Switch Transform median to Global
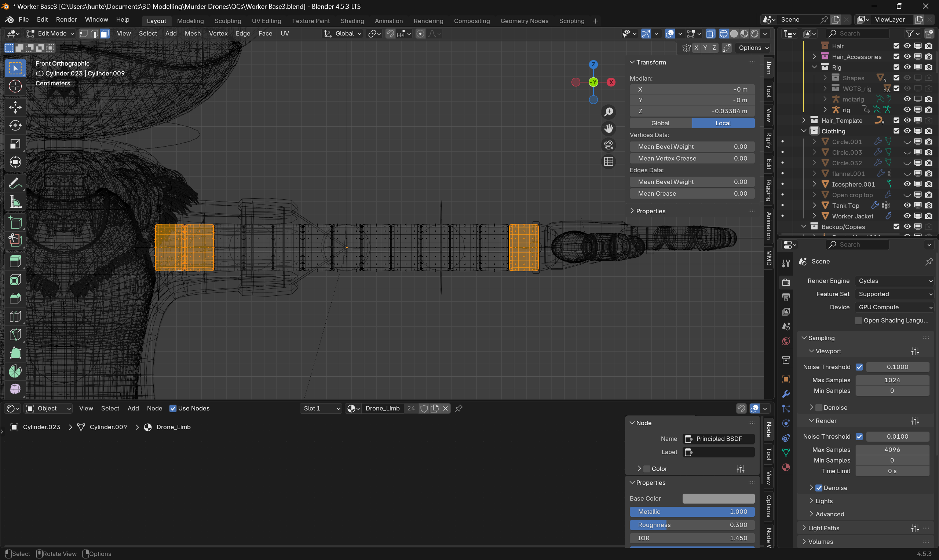 tap(660, 123)
